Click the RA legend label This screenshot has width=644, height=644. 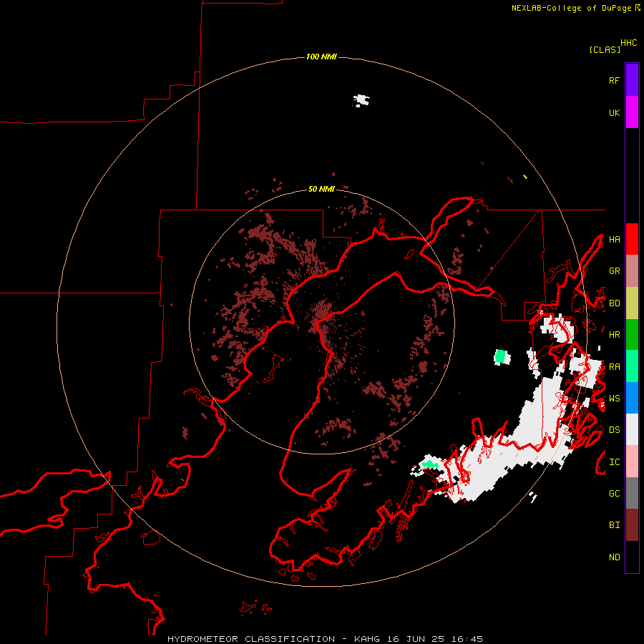(x=614, y=367)
